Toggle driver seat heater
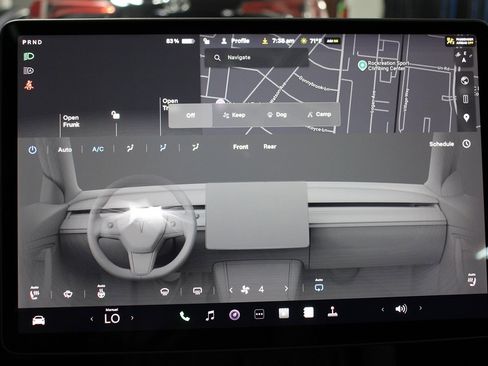The height and width of the screenshot is (366, 488). (x=35, y=293)
